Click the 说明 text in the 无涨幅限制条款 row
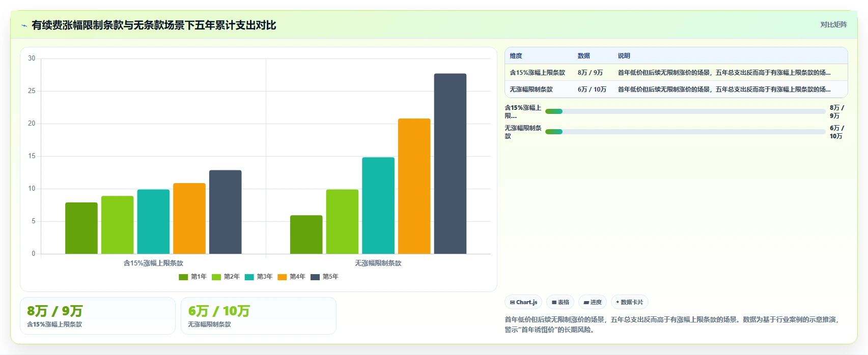Screen dimensions: 868x355 coord(724,90)
